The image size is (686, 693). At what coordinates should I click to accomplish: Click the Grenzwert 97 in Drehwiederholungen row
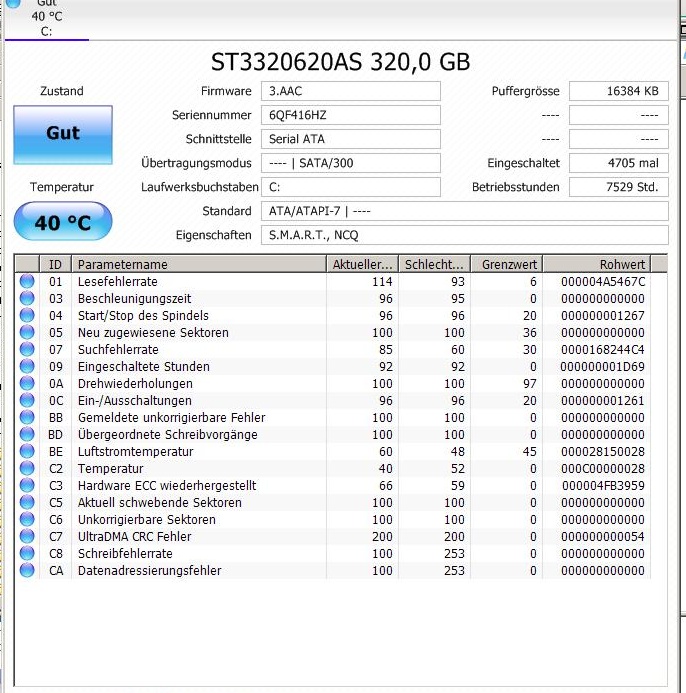tap(530, 384)
